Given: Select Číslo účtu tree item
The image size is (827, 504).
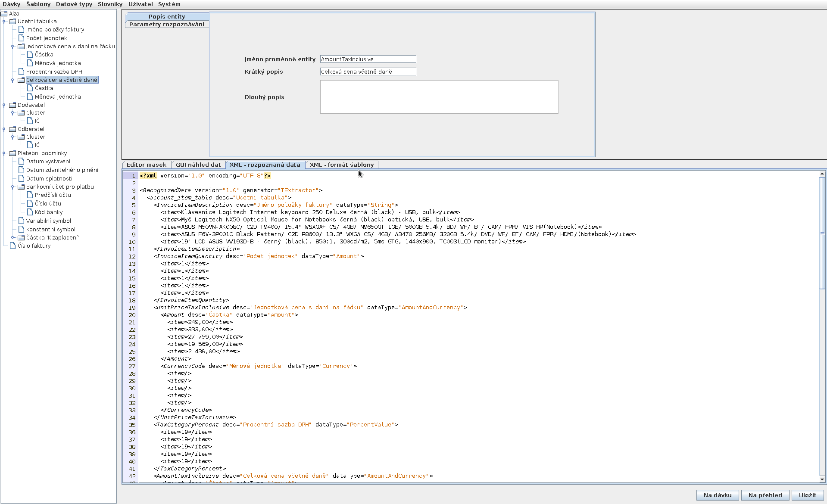Looking at the screenshot, I should pyautogui.click(x=48, y=203).
